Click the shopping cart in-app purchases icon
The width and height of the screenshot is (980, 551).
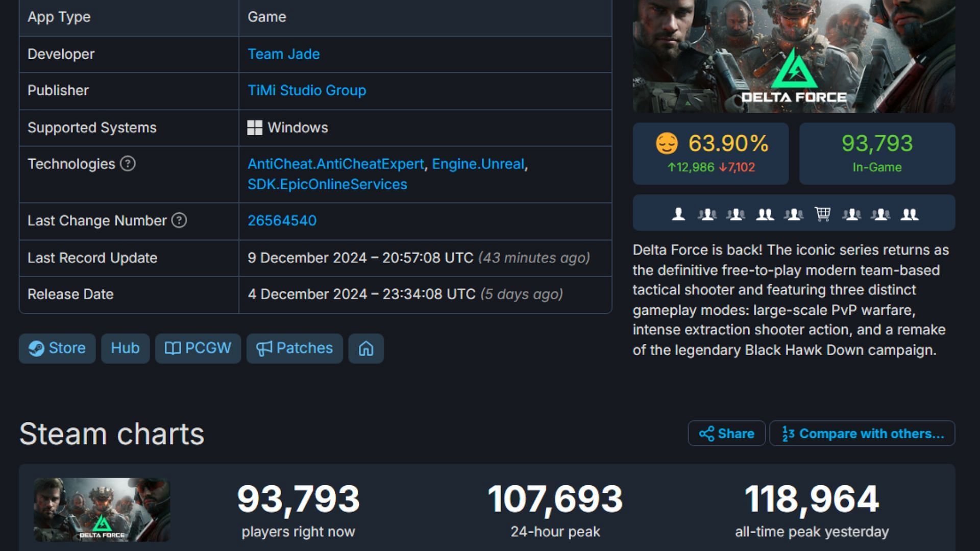tap(822, 214)
